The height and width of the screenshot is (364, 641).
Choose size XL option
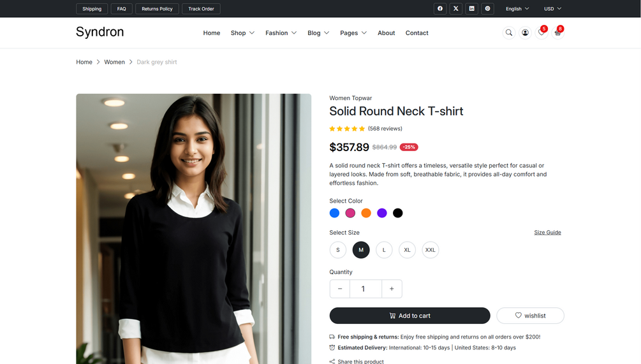(407, 250)
